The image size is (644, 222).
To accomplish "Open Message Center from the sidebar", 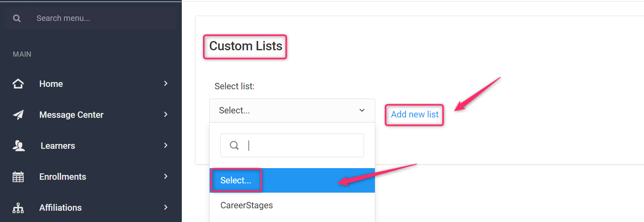I will pos(71,115).
